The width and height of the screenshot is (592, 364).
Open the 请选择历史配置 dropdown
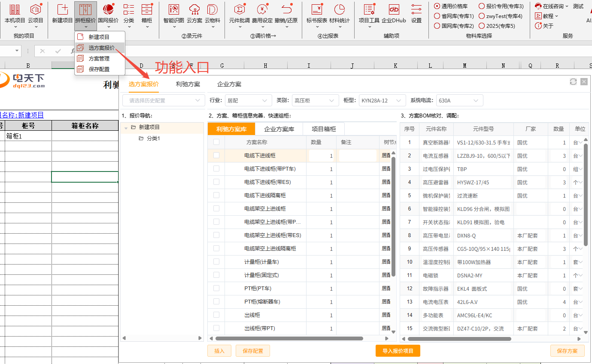164,100
